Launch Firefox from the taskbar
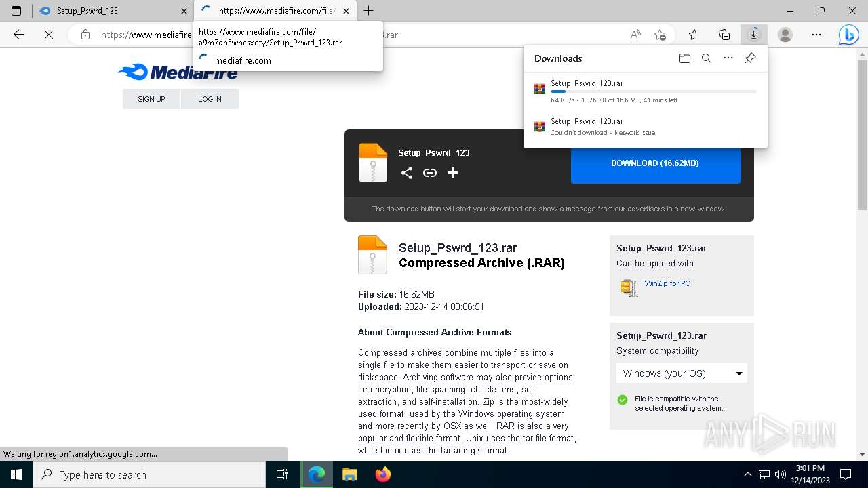 pyautogui.click(x=383, y=474)
